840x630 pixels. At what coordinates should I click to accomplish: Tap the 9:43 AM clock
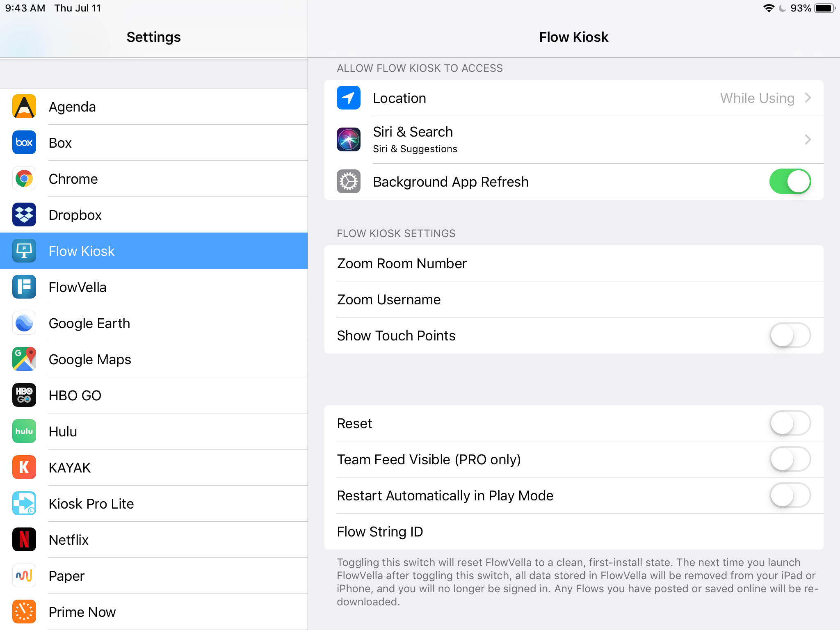point(25,8)
